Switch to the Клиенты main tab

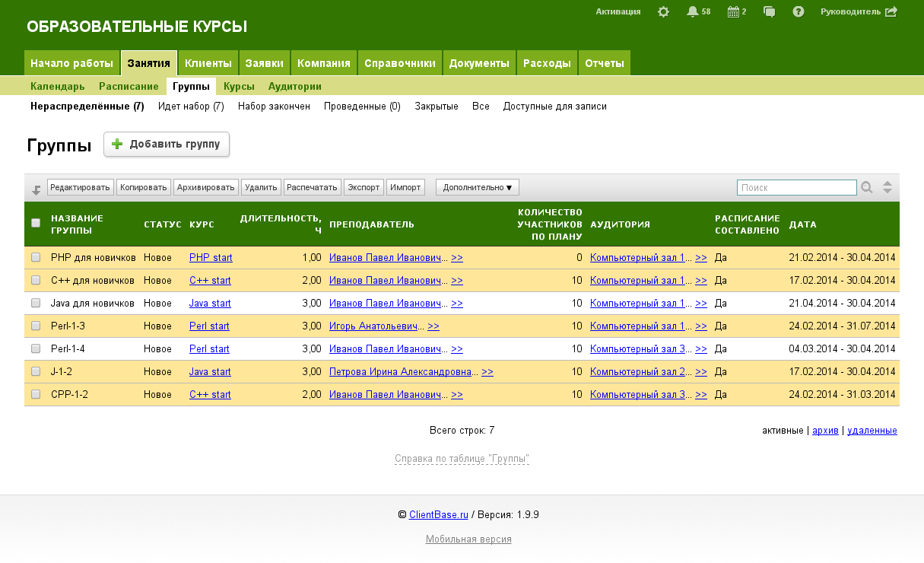[x=208, y=63]
